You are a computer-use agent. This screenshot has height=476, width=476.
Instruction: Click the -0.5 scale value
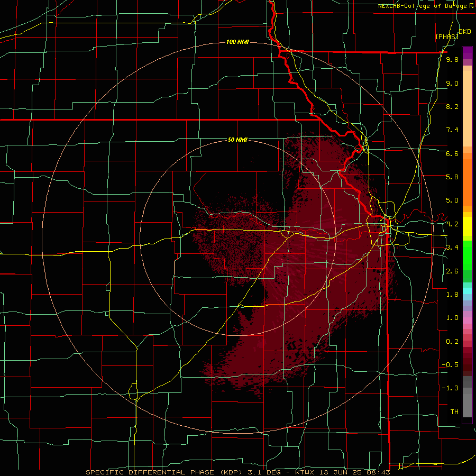(x=450, y=365)
